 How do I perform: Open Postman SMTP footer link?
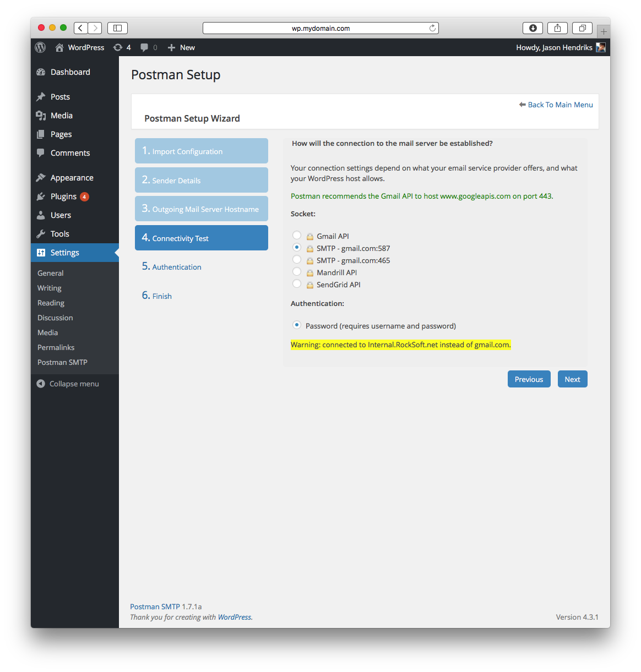[155, 607]
